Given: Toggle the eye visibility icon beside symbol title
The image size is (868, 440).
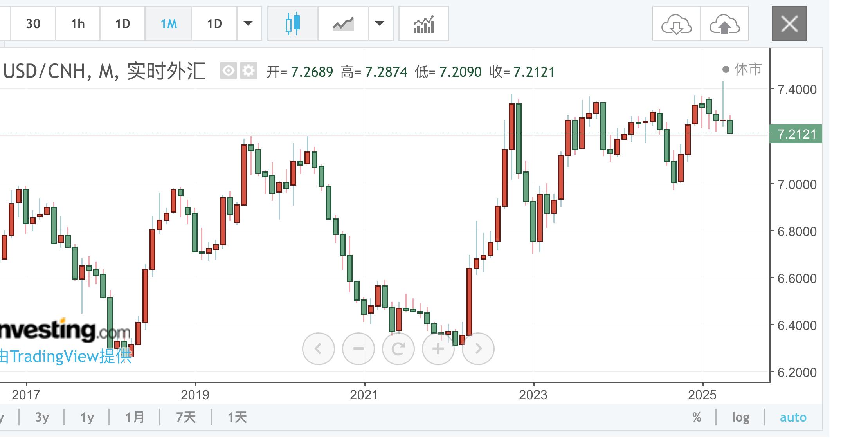Looking at the screenshot, I should pyautogui.click(x=228, y=71).
